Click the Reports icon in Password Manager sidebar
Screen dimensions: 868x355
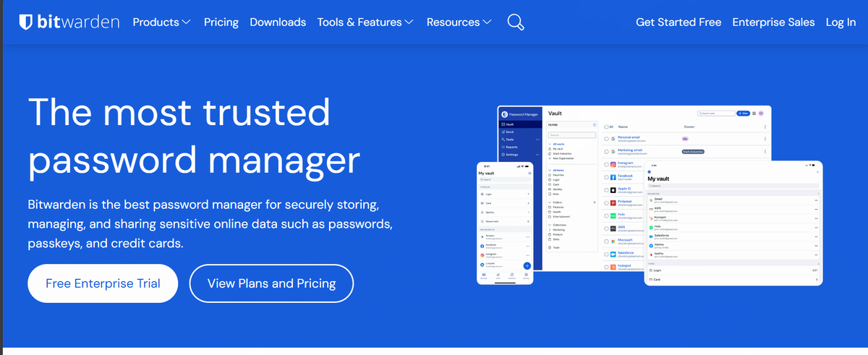click(503, 147)
